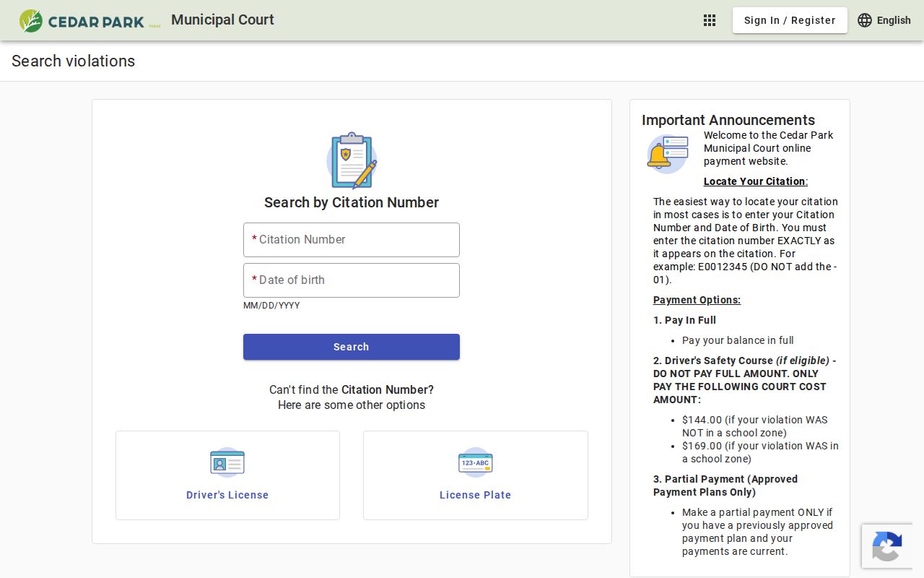
Task: Click the Cedar Park logo
Action: click(x=90, y=20)
